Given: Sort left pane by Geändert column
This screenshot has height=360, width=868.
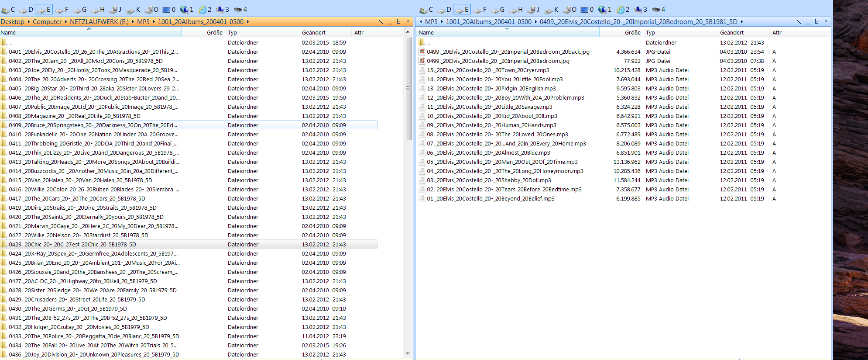Looking at the screenshot, I should tap(326, 32).
